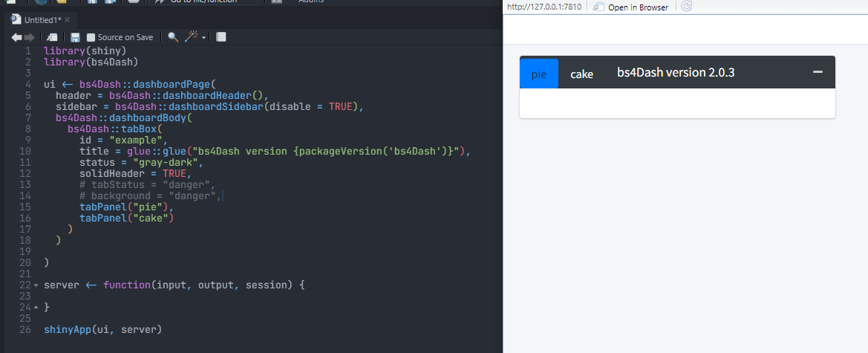This screenshot has height=353, width=868.
Task: Click line number 4 in the gutter
Action: click(x=28, y=85)
